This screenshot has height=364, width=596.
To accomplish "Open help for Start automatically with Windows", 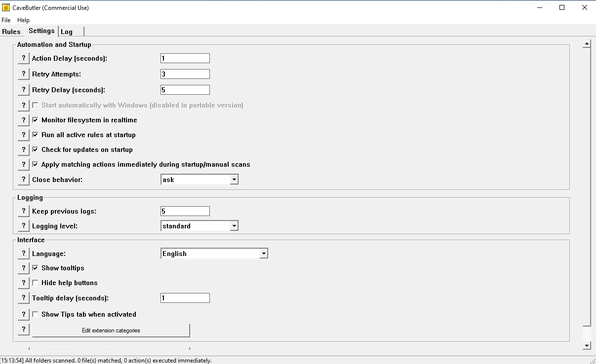I will (23, 105).
